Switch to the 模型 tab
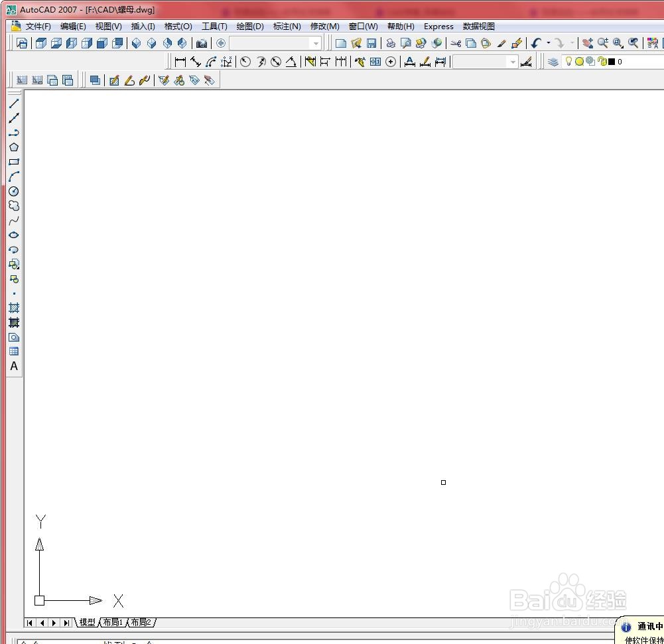Viewport: 664px width, 644px height. (x=88, y=622)
